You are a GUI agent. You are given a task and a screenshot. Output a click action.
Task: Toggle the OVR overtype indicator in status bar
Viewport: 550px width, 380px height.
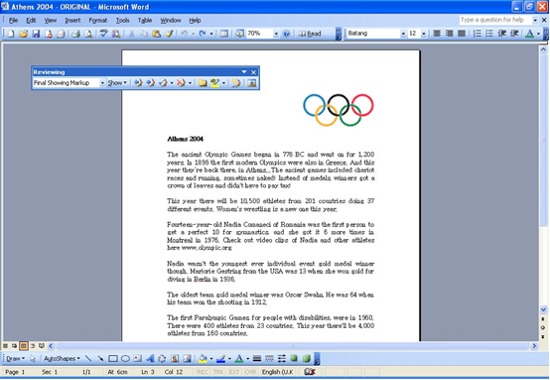coord(250,372)
